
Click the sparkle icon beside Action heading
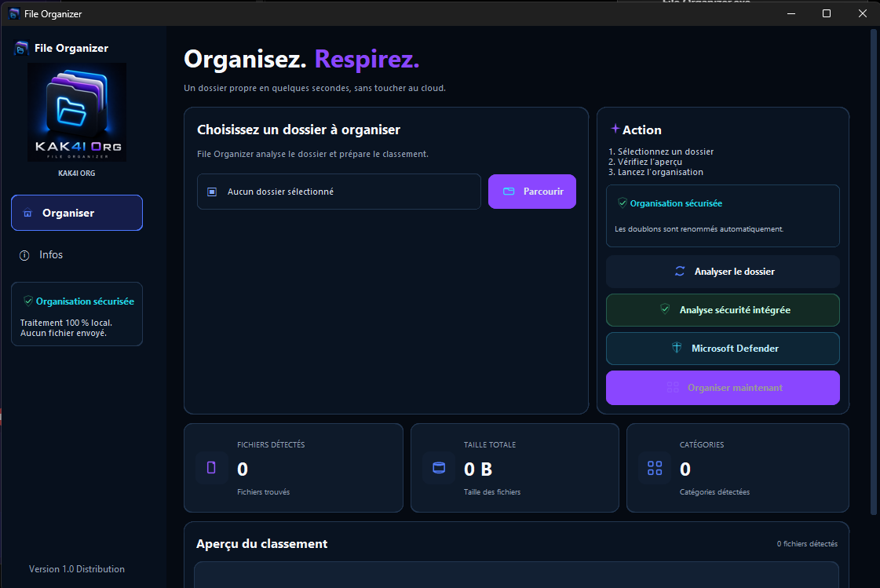(615, 129)
